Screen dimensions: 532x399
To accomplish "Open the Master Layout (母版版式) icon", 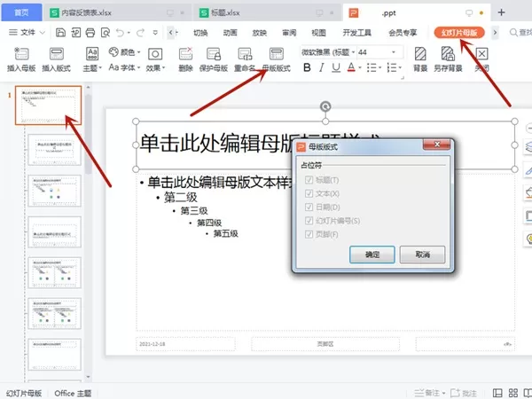I will coord(276,53).
